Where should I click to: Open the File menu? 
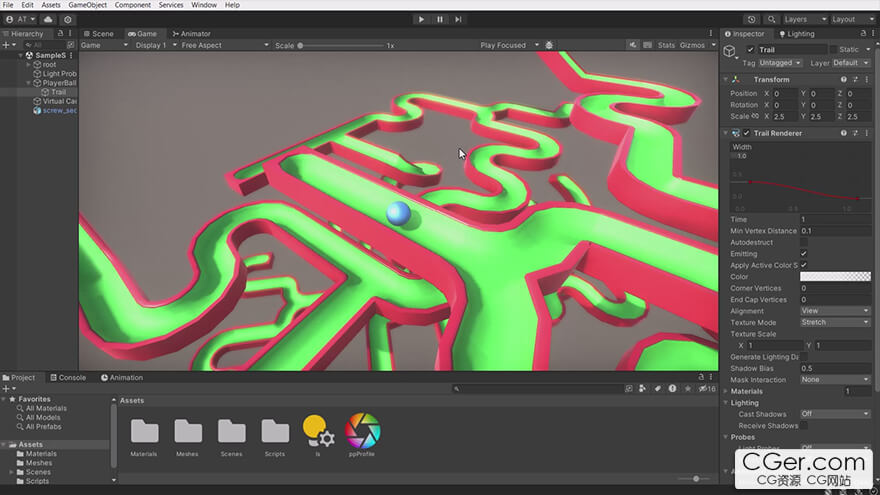(8, 4)
